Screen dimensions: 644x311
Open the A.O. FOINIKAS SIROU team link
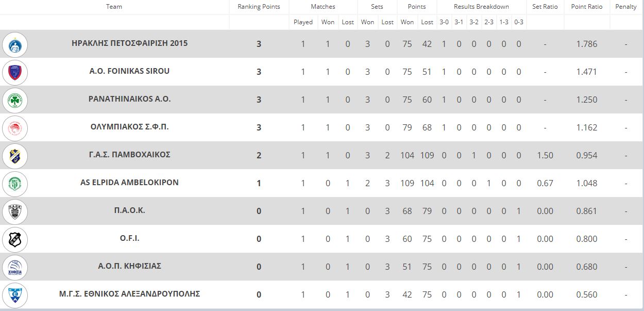pyautogui.click(x=129, y=71)
